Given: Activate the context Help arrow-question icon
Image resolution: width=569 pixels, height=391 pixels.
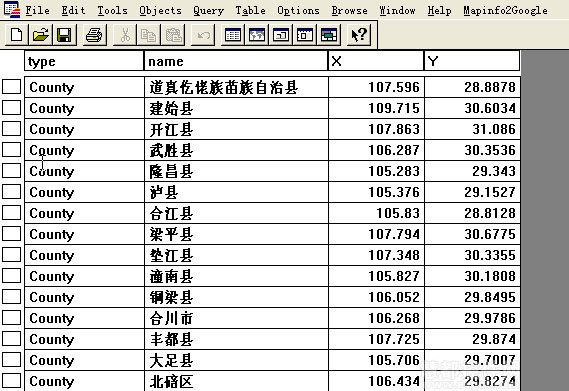Looking at the screenshot, I should click(x=359, y=35).
